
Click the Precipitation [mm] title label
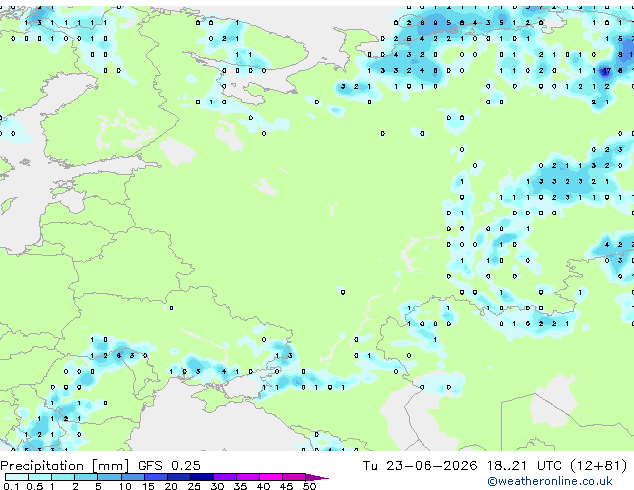(x=65, y=466)
